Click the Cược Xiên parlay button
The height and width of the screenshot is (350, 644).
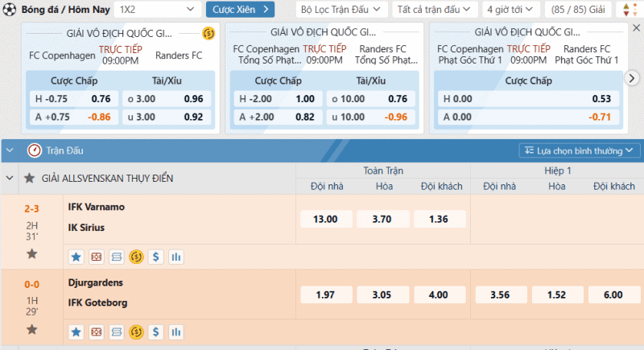240,10
